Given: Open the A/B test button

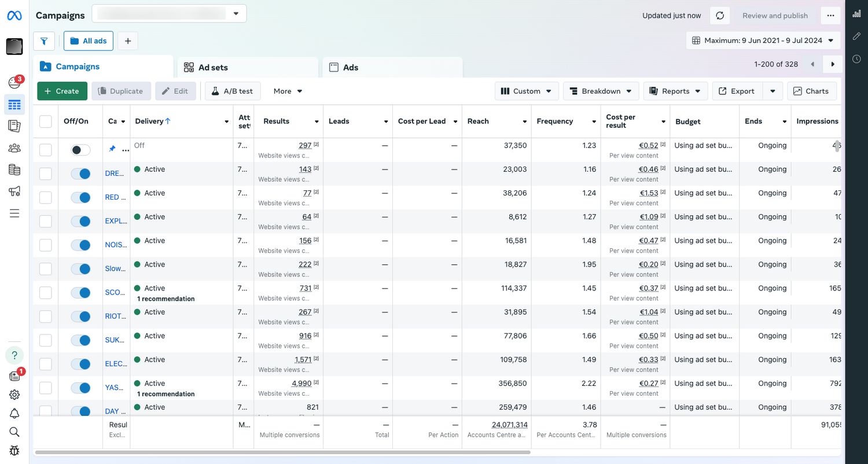Looking at the screenshot, I should pos(233,91).
